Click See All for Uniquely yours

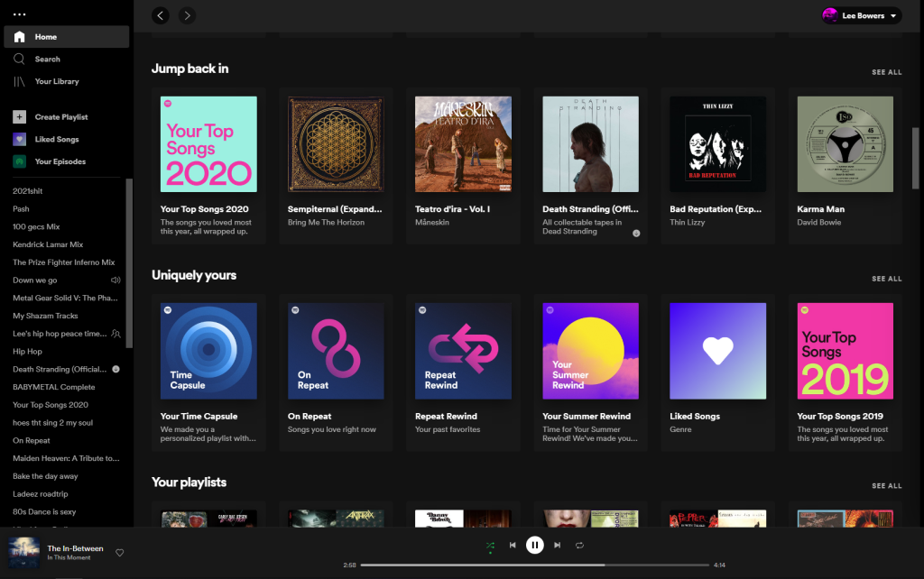[x=886, y=279]
